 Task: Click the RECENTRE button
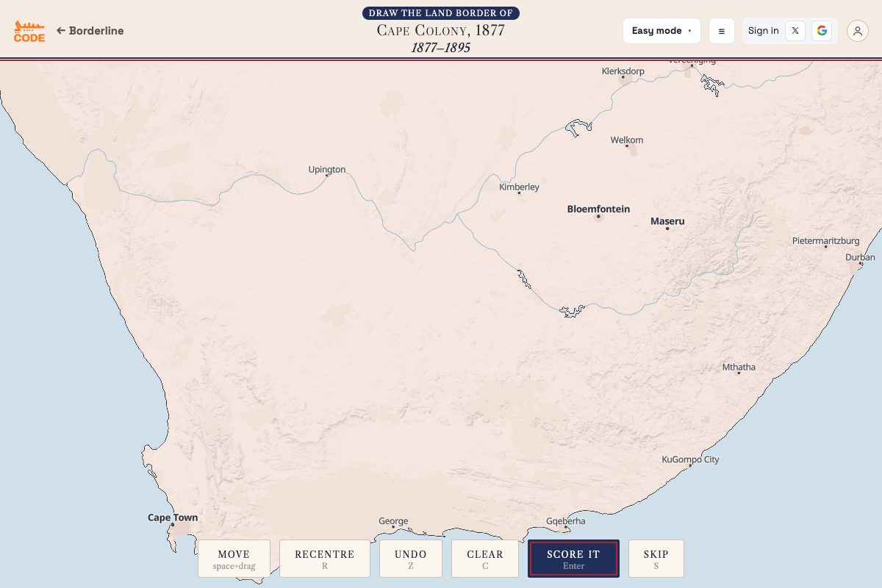pyautogui.click(x=325, y=559)
